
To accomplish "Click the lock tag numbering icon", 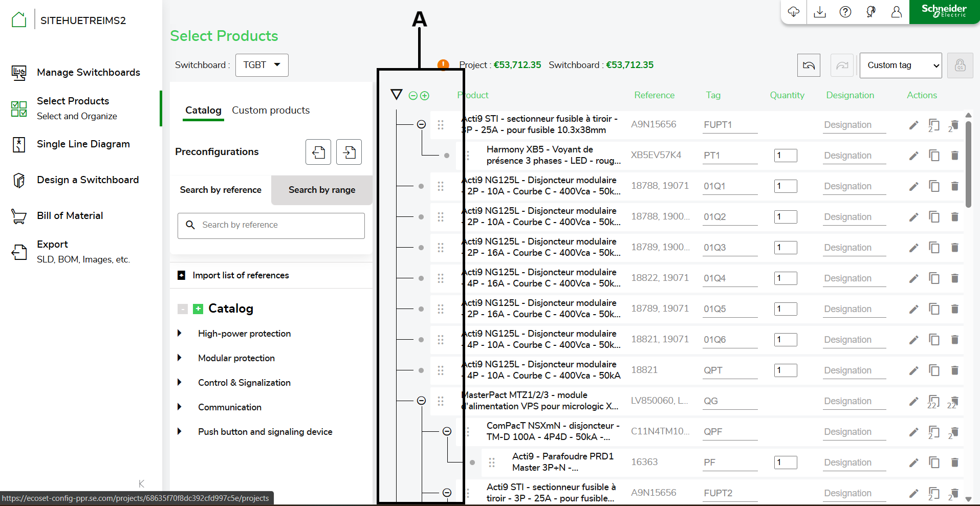I will coord(960,65).
